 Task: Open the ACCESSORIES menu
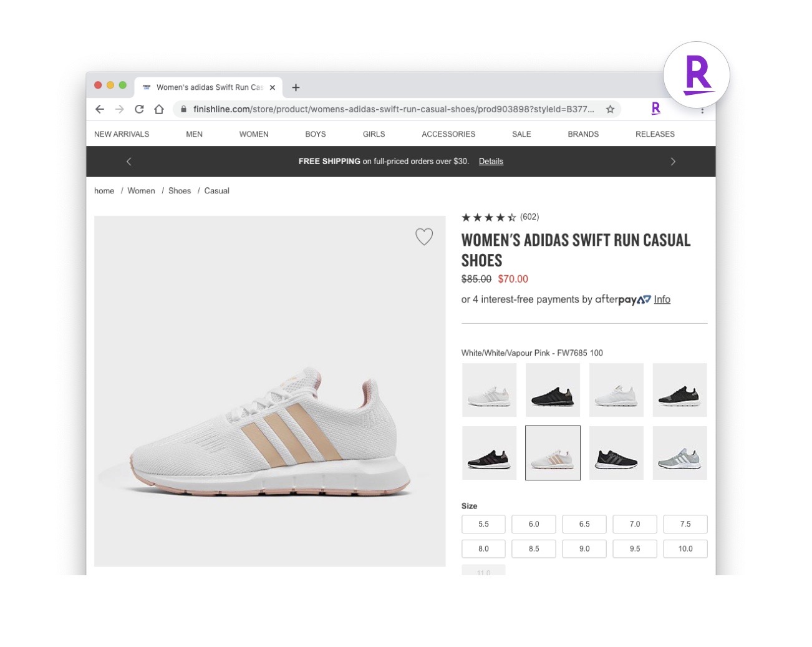point(448,134)
